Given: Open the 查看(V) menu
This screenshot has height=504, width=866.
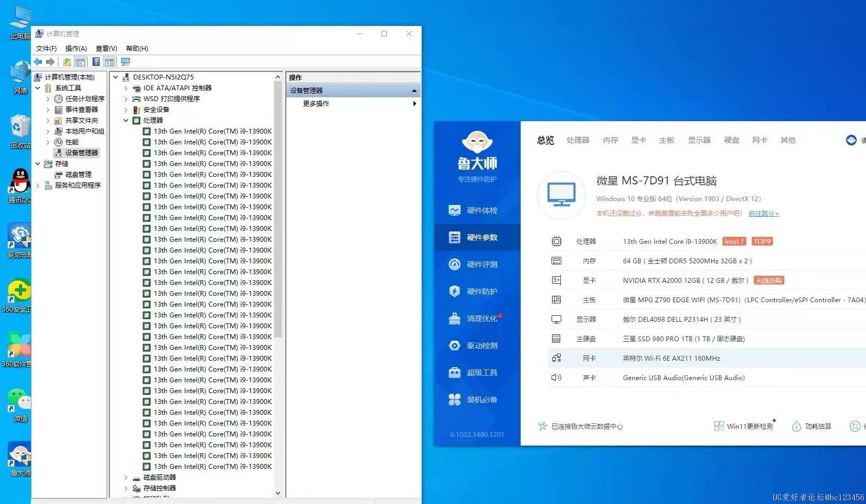Looking at the screenshot, I should 107,48.
